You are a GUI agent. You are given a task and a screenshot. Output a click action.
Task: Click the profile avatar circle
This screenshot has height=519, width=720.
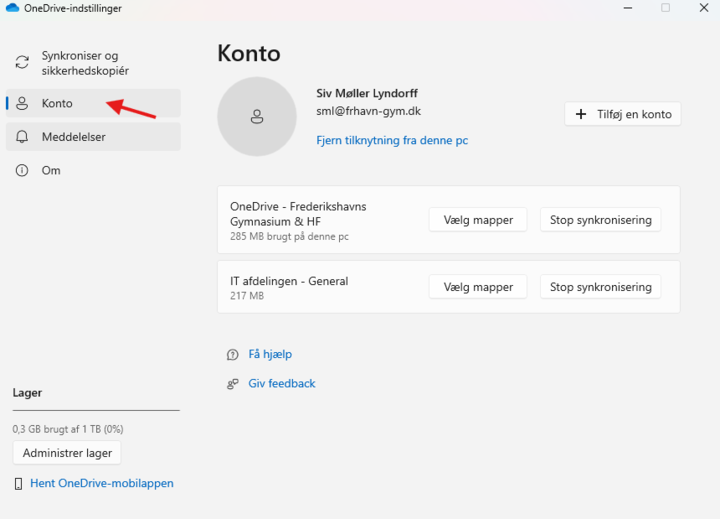(x=257, y=117)
